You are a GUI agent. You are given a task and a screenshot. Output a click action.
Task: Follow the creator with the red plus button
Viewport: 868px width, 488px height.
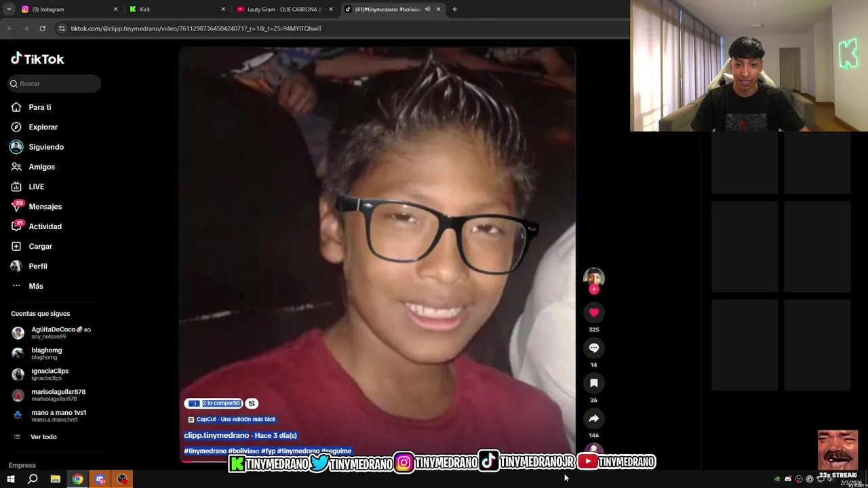(594, 289)
